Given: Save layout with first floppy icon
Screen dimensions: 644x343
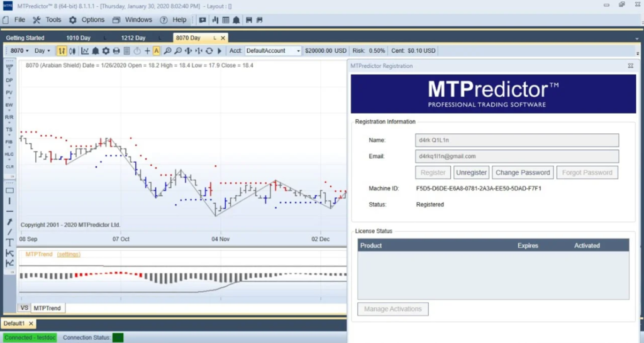Looking at the screenshot, I should 249,19.
